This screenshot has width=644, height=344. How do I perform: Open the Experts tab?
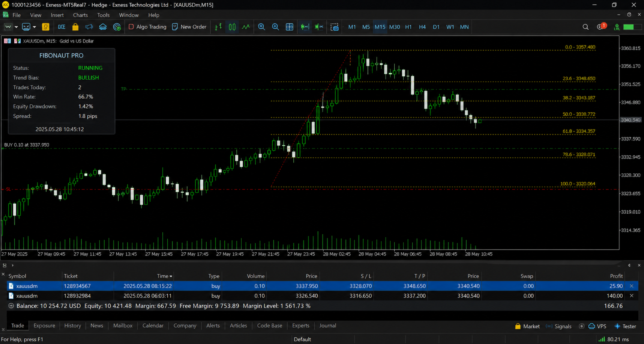[301, 326]
